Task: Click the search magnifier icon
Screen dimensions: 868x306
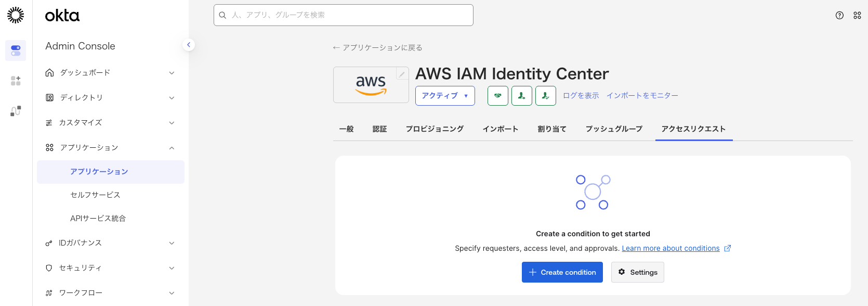Action: tap(222, 15)
